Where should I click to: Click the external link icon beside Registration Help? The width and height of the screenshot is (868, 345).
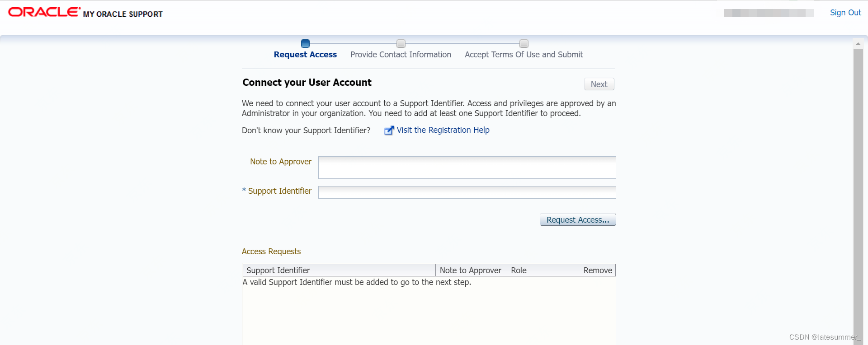click(389, 130)
